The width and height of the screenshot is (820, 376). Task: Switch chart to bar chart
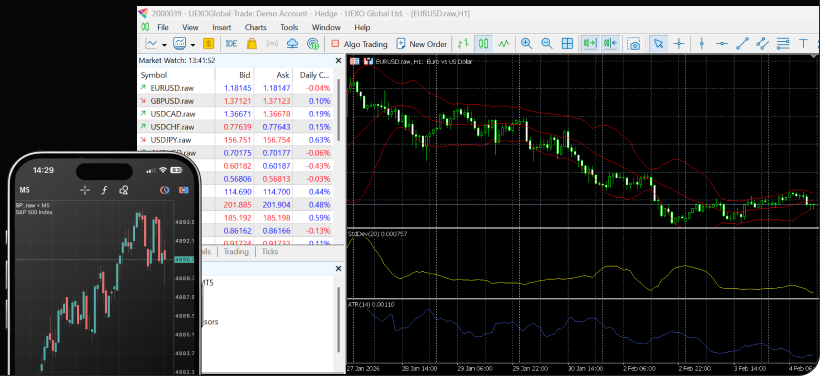click(462, 44)
